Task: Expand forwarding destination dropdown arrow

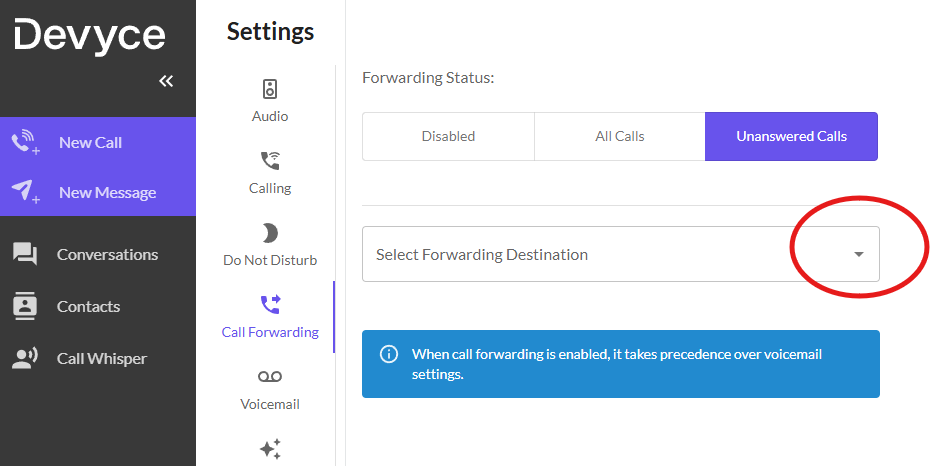Action: click(x=859, y=254)
